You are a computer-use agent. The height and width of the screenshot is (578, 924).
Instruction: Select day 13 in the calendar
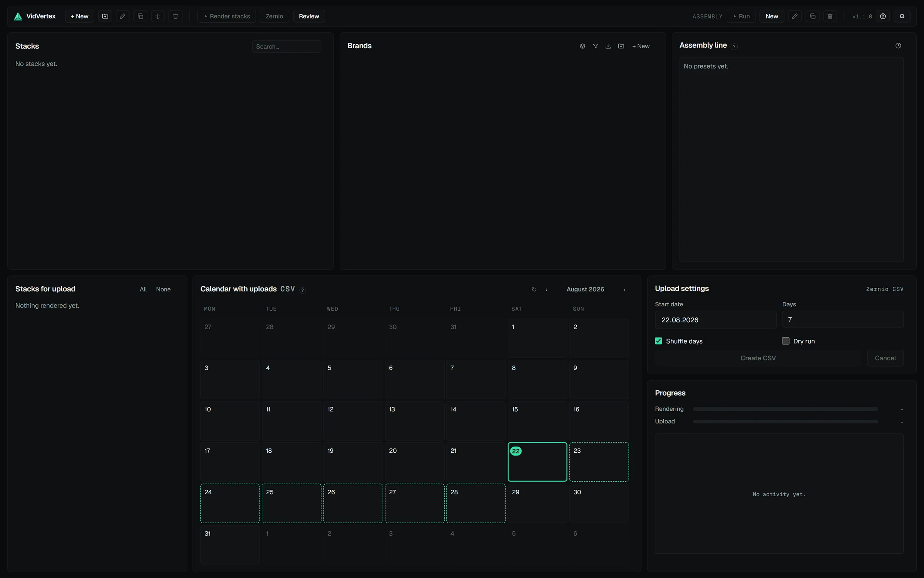(415, 421)
